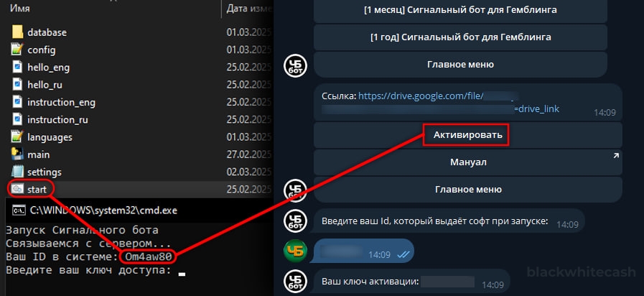Select the instruction_ru file icon

click(17, 120)
